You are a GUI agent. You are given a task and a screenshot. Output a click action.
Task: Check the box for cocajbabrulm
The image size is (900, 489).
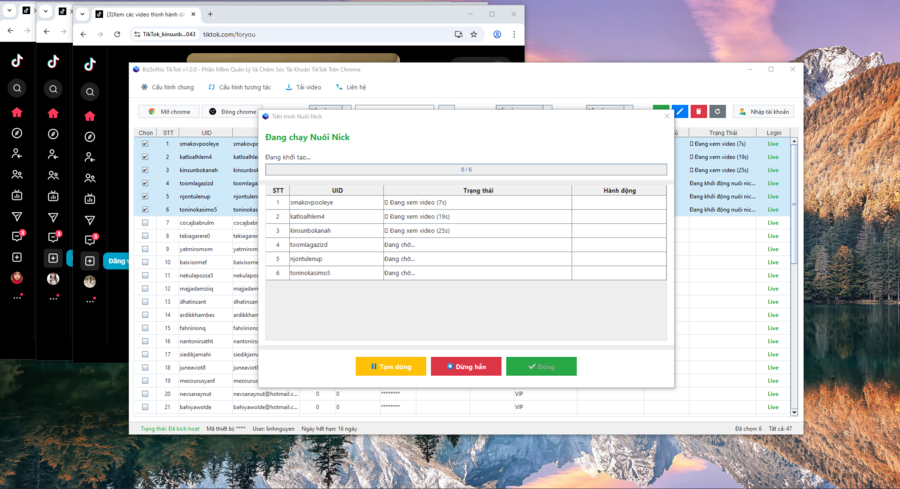pos(145,223)
